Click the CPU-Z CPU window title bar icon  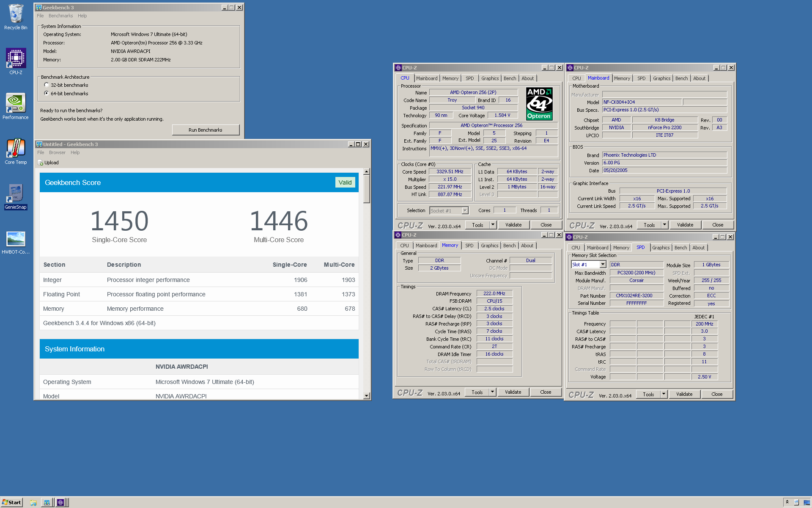(x=398, y=68)
